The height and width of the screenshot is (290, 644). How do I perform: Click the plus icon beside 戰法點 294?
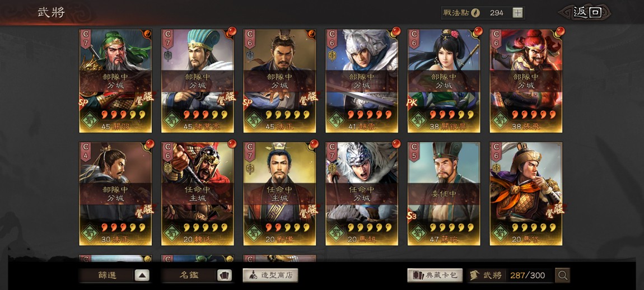[517, 13]
